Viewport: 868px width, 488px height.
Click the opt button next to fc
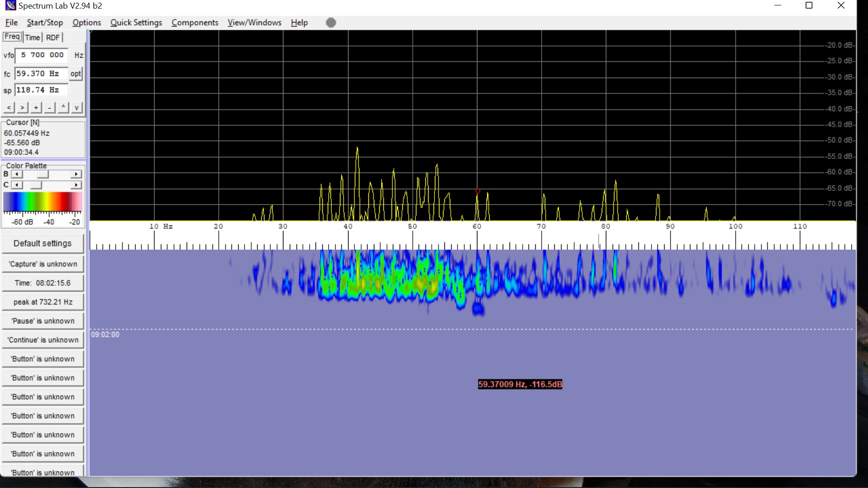[76, 74]
